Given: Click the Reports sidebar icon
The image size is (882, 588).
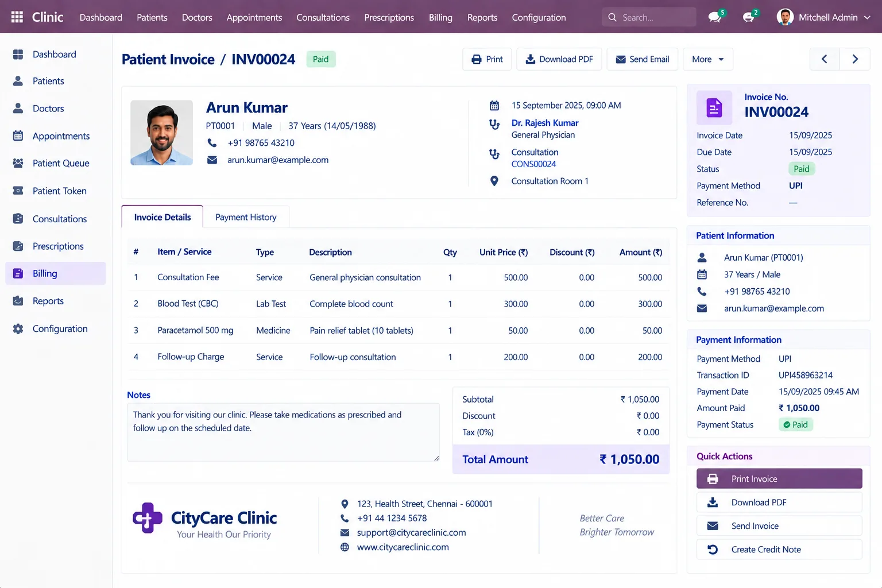Looking at the screenshot, I should pos(18,301).
